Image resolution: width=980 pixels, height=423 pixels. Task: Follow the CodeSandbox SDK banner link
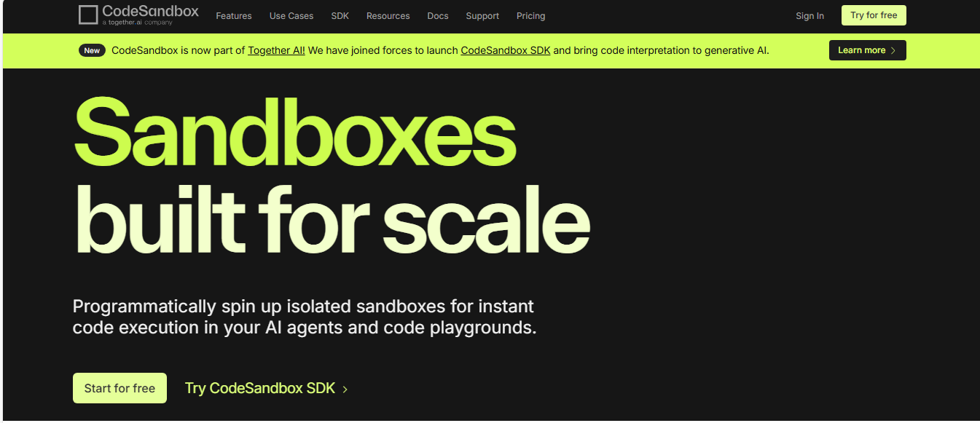(x=506, y=50)
